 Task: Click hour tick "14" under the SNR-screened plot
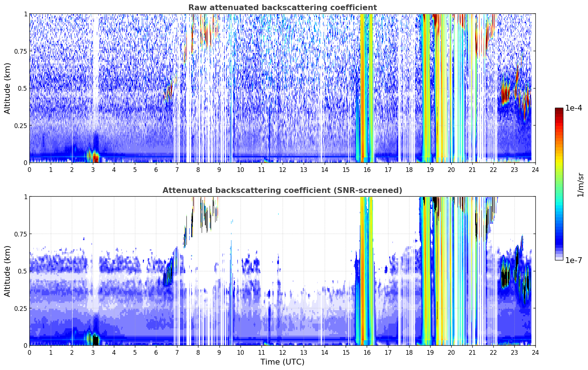[325, 352]
